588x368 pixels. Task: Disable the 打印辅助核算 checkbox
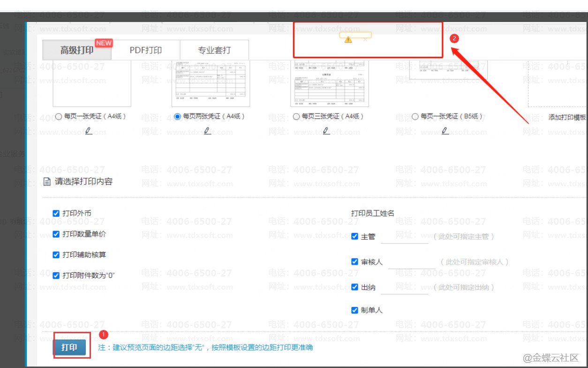[x=56, y=255]
